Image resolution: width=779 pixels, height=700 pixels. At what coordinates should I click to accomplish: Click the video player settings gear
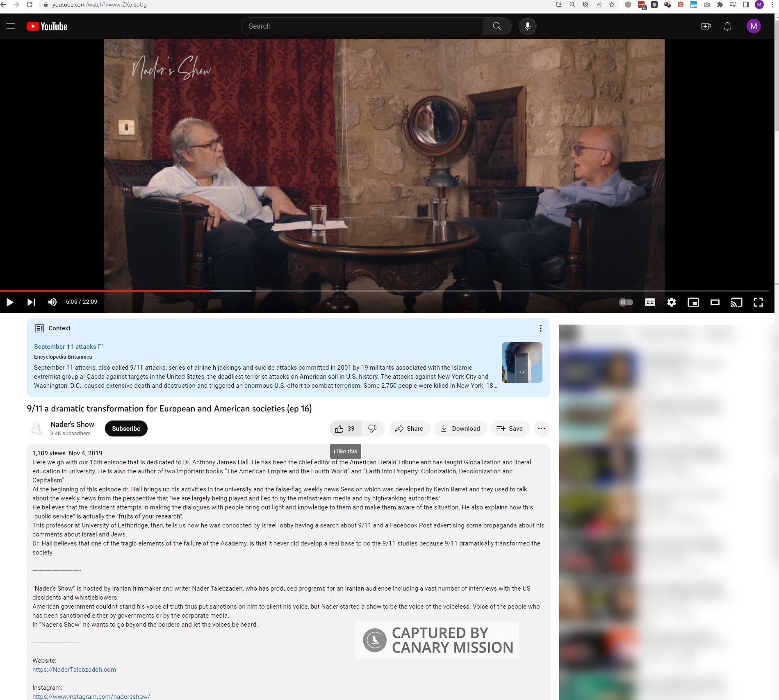(671, 302)
